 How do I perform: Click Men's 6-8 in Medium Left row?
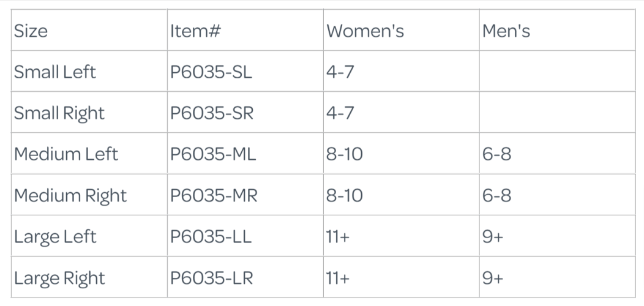(496, 154)
